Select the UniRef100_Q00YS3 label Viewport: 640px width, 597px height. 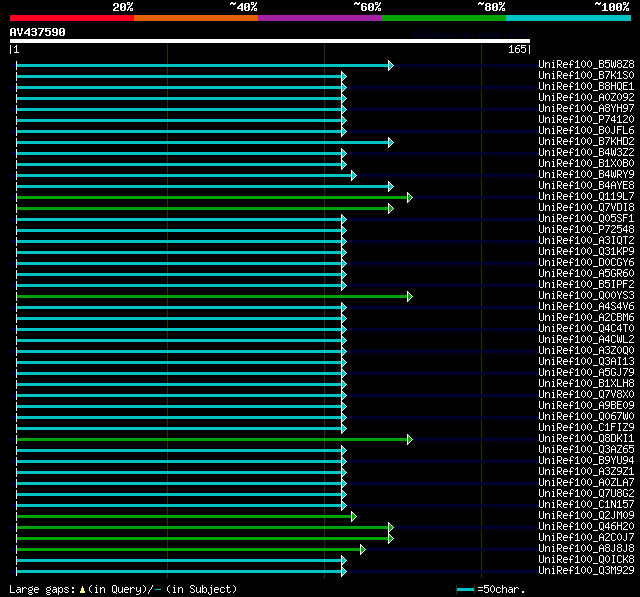[x=586, y=296]
